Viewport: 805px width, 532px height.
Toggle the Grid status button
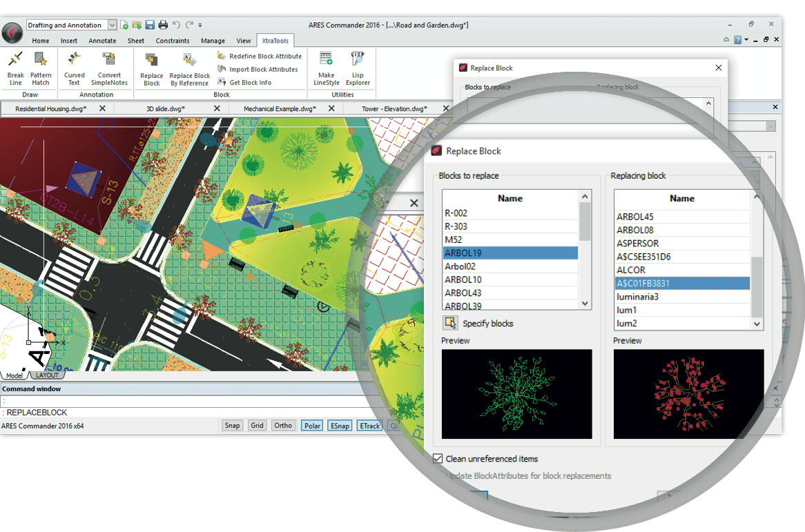(257, 426)
